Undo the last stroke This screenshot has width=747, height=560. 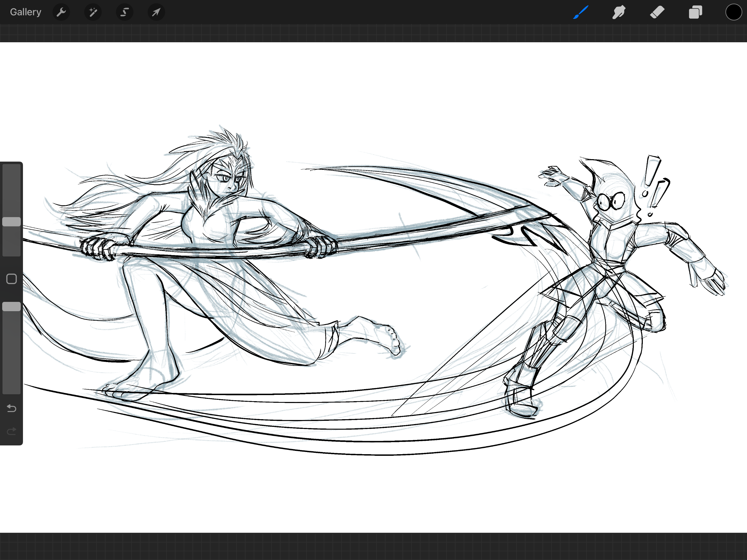[11, 408]
